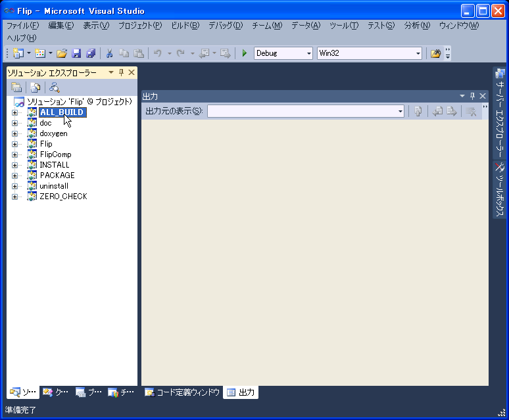Viewport: 509px width, 420px height.
Task: Click the Find Message in Code icon
Action: pos(418,112)
